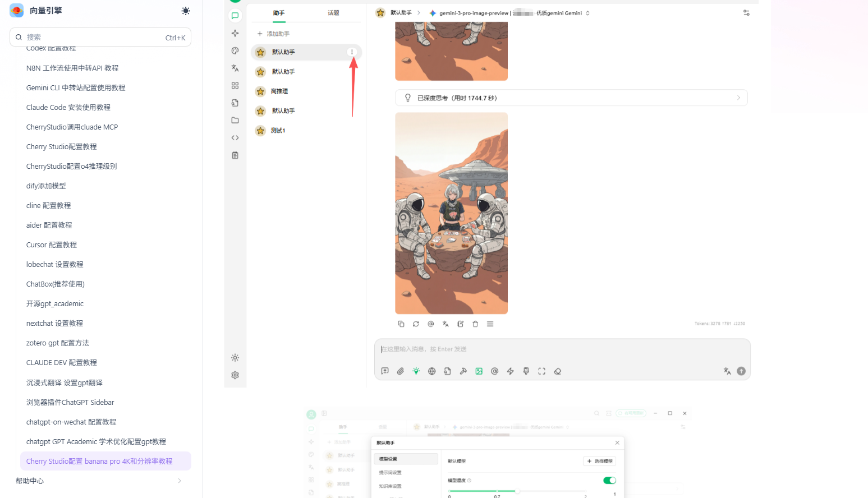
Task: Expand the 已深度思考 thinking block
Action: [571, 98]
